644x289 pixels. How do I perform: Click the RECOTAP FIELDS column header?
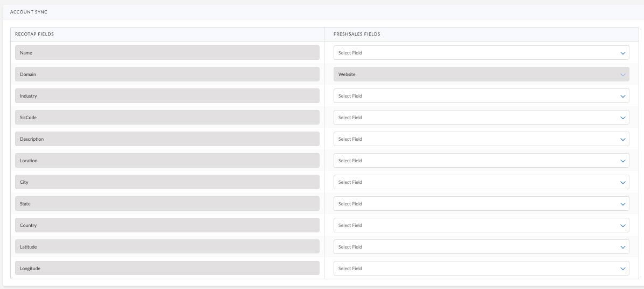point(34,34)
